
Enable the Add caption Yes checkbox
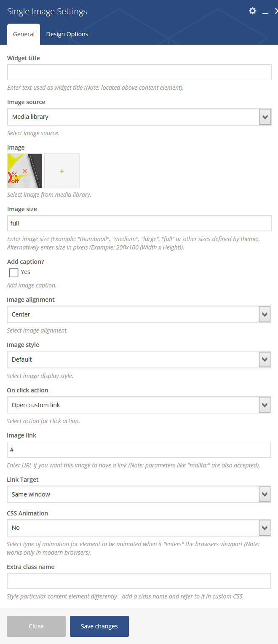(14, 272)
